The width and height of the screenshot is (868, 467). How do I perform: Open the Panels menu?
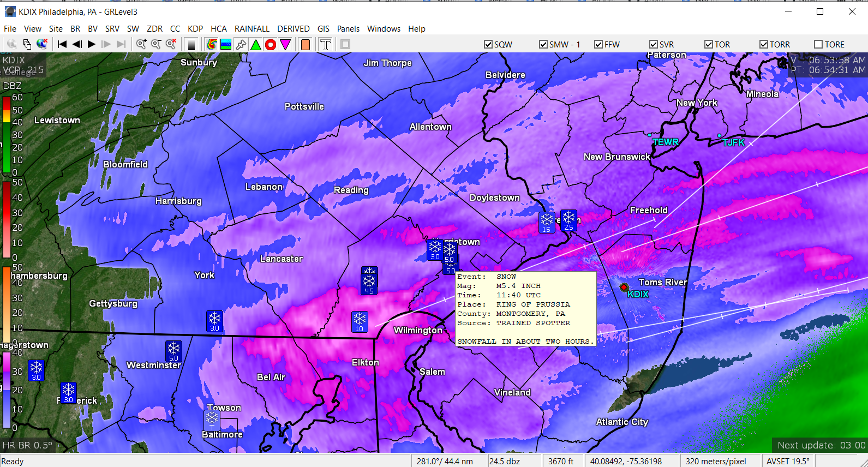pyautogui.click(x=348, y=29)
